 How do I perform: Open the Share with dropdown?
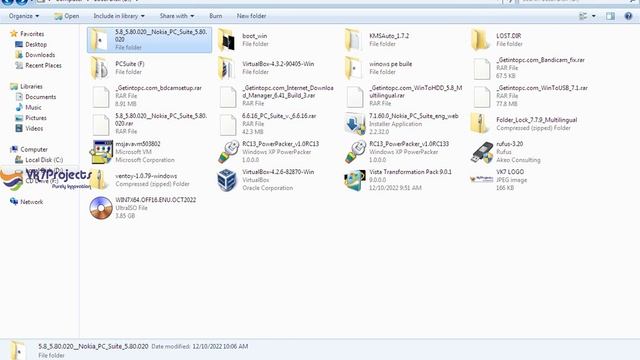(x=177, y=16)
